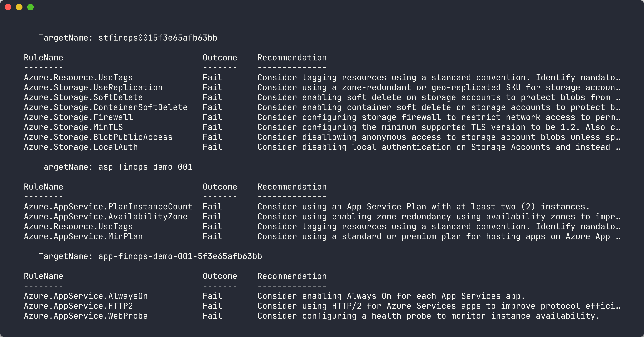Viewport: 644px width, 337px height.
Task: Select the Azure.AppService.HTTP2 rule entry
Action: pos(78,306)
